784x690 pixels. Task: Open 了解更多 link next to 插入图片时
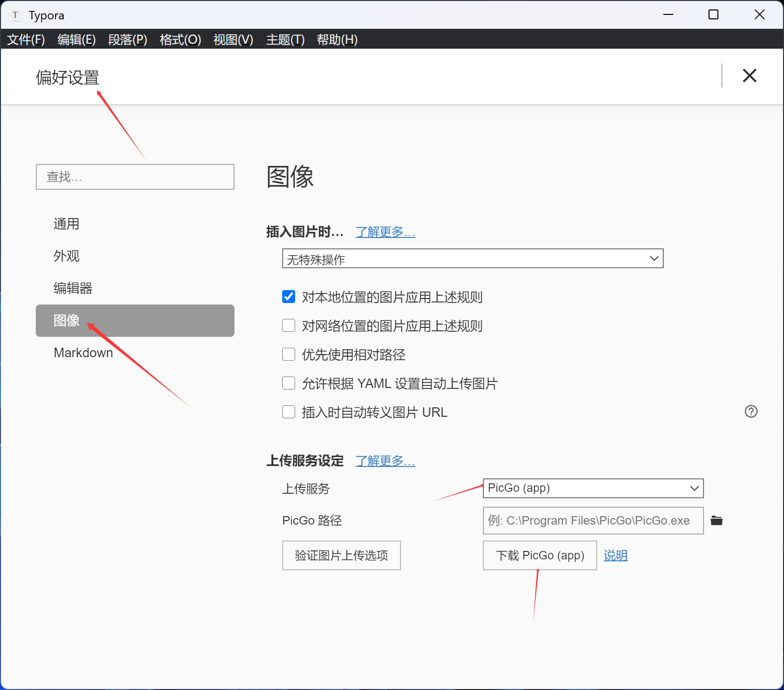(386, 231)
